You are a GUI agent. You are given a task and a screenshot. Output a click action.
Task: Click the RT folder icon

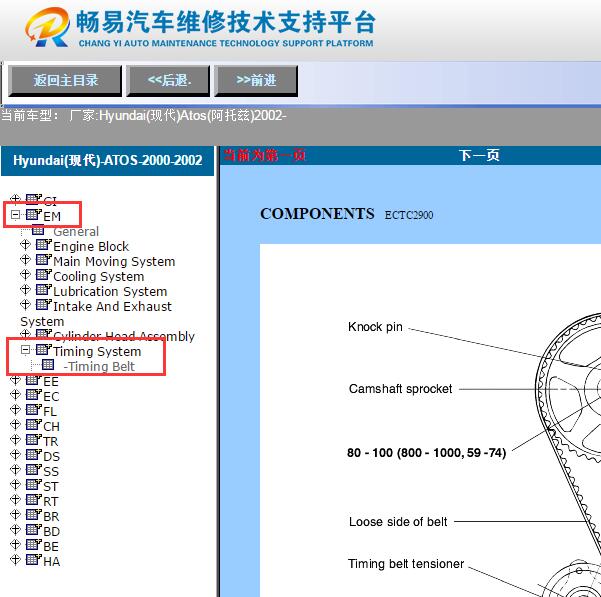[x=33, y=499]
